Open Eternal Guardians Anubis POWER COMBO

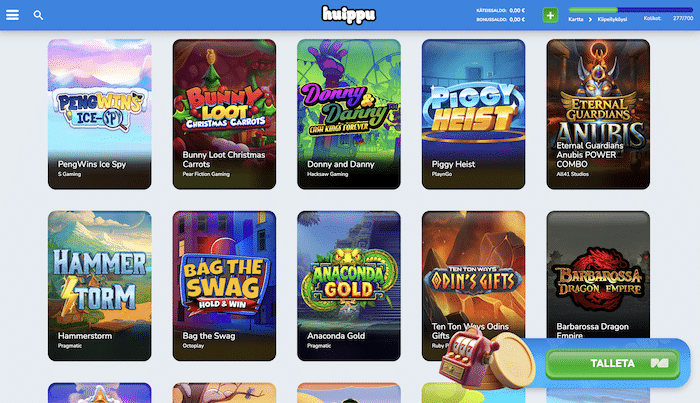point(598,114)
